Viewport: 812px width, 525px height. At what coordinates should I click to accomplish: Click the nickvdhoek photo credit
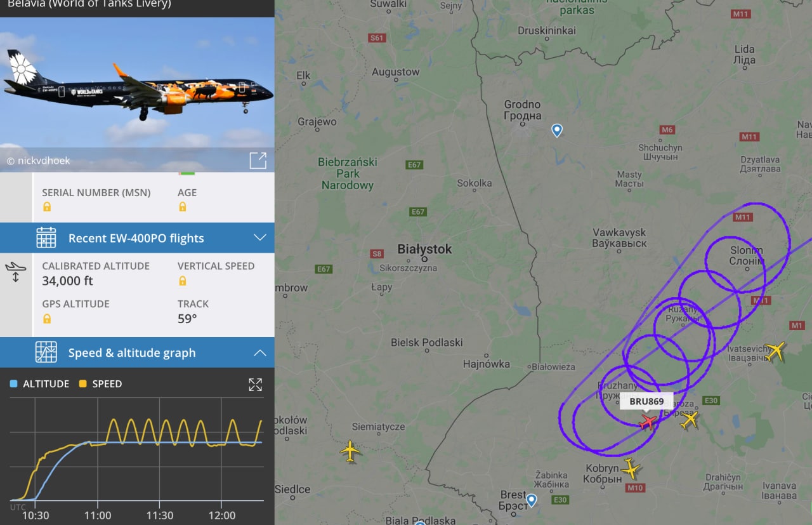38,161
